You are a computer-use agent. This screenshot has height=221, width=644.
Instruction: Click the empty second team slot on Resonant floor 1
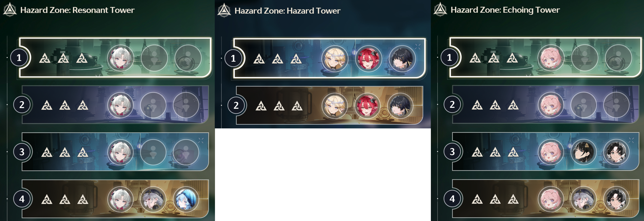[x=154, y=58]
